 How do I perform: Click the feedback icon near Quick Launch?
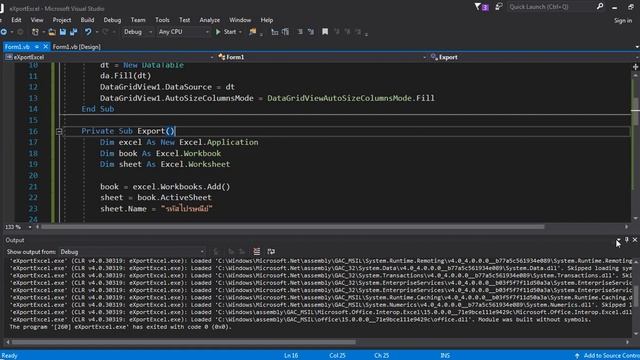click(498, 7)
